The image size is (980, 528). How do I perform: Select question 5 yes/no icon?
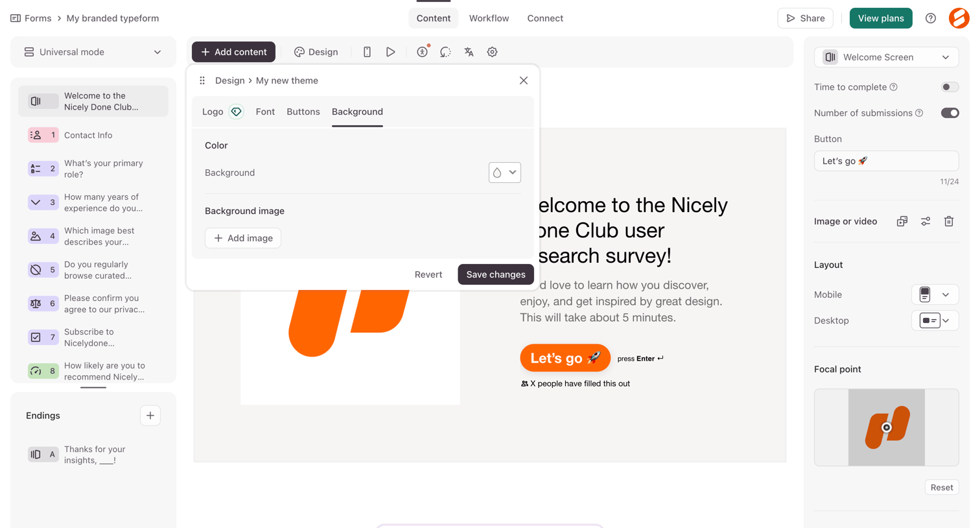[x=43, y=270]
